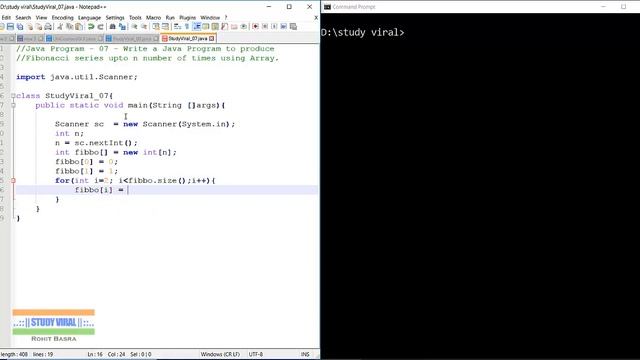Image resolution: width=640 pixels, height=360 pixels.
Task: Click the Command Prompt title bar icon
Action: coord(327,7)
